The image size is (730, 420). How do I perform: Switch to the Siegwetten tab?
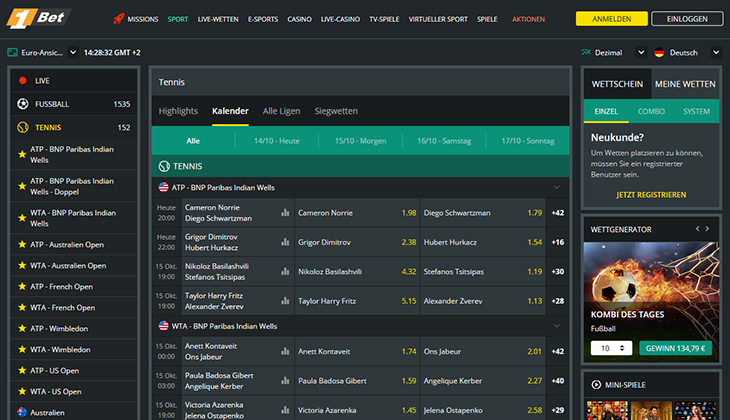click(x=336, y=111)
